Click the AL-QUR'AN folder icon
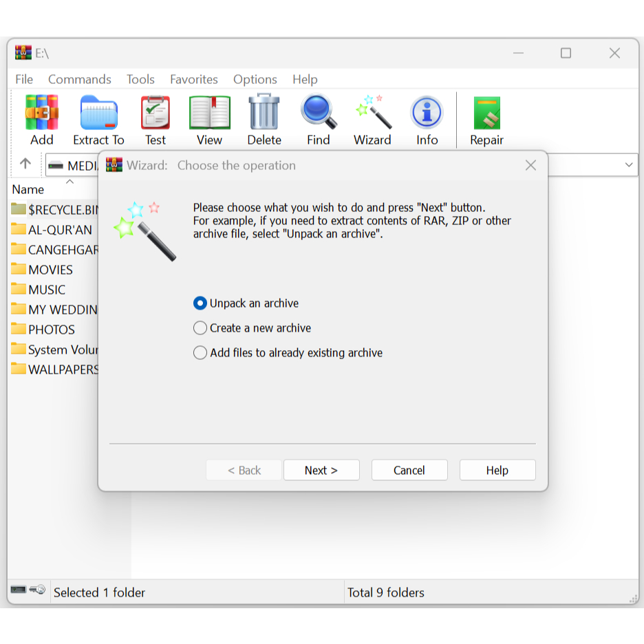This screenshot has height=644, width=644. (x=19, y=228)
